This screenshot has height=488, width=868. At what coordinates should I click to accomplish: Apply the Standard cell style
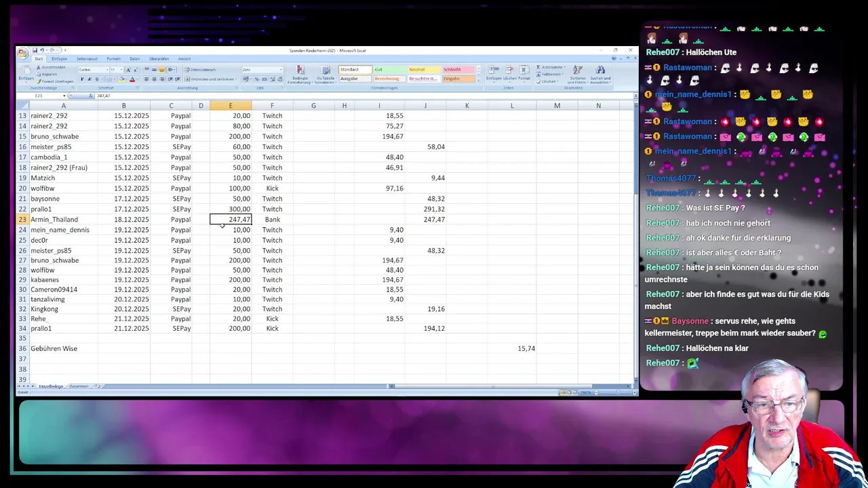point(355,69)
